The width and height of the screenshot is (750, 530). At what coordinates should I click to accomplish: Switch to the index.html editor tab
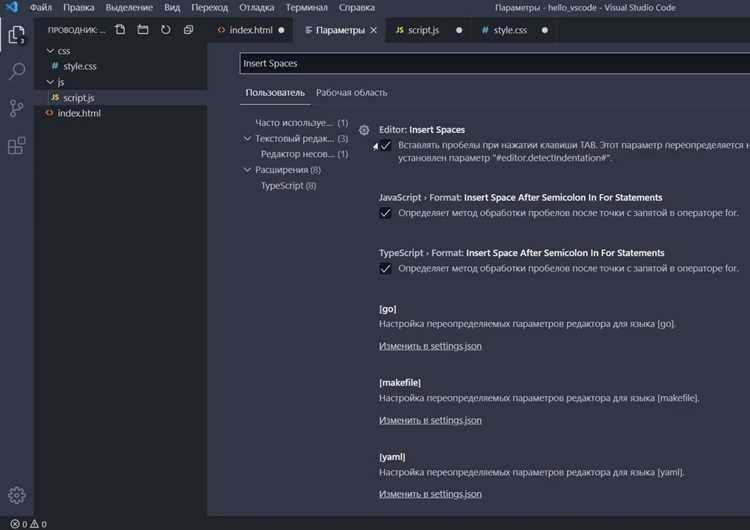(x=251, y=30)
